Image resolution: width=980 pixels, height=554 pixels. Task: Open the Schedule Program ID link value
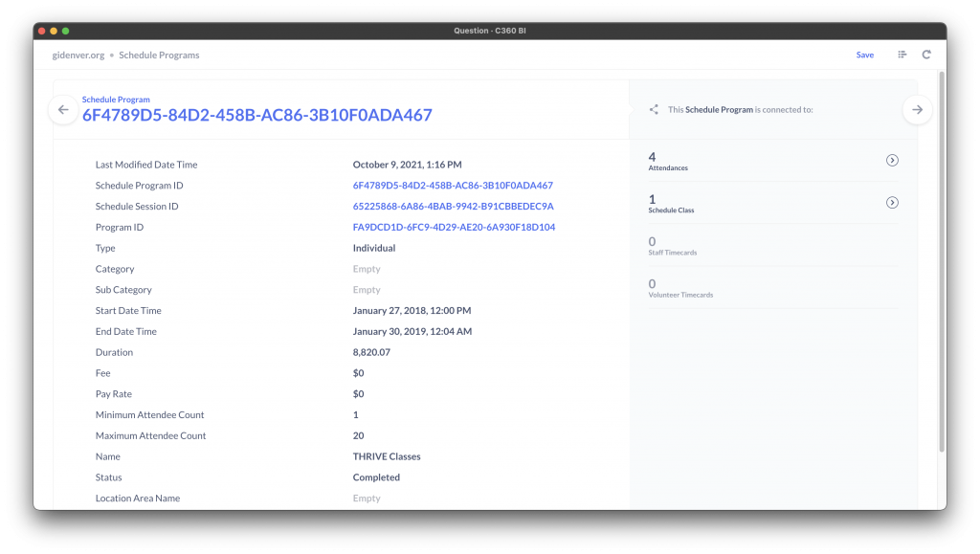(453, 186)
